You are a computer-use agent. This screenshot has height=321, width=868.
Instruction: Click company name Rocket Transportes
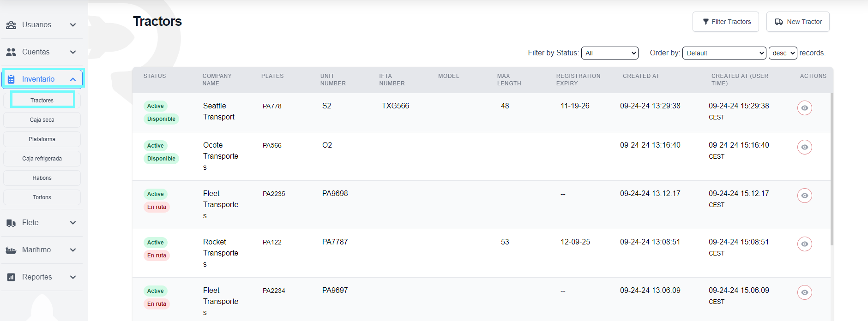point(221,253)
